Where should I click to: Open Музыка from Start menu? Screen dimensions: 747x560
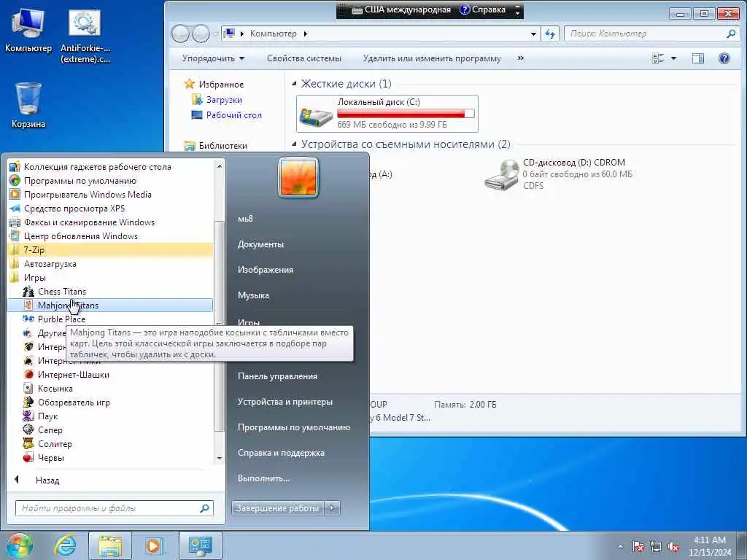pos(253,295)
